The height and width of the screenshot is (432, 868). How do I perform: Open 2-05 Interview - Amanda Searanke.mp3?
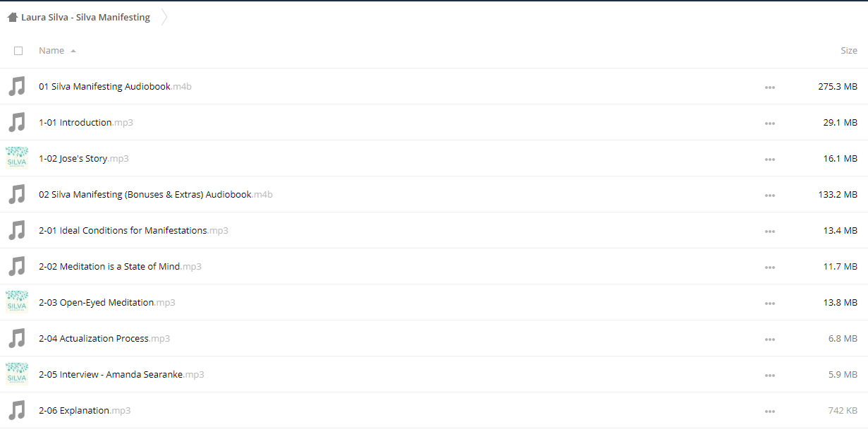pos(121,375)
